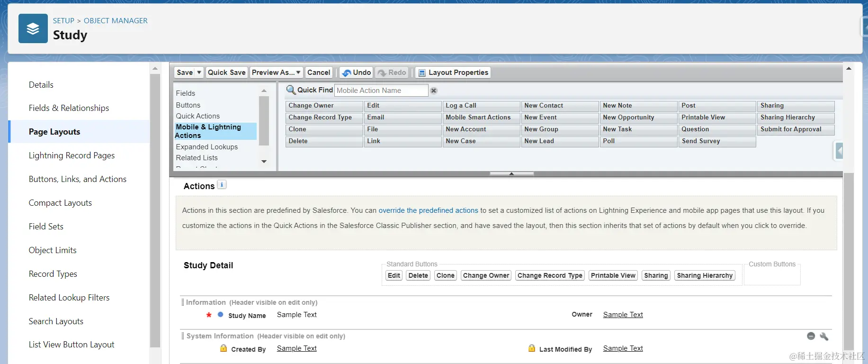Open List View Button Layout
The height and width of the screenshot is (364, 868).
click(x=72, y=345)
